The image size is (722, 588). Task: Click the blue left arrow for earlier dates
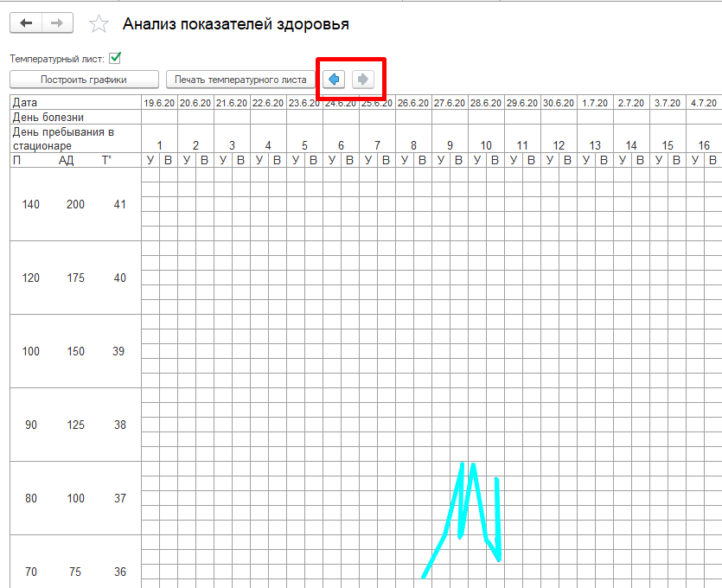[334, 80]
